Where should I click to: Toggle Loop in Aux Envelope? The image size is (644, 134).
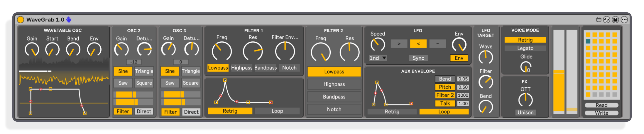[444, 112]
